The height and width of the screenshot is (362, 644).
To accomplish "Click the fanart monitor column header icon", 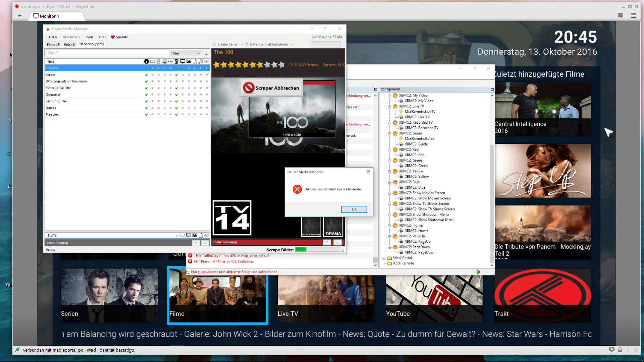I will pyautogui.click(x=182, y=61).
